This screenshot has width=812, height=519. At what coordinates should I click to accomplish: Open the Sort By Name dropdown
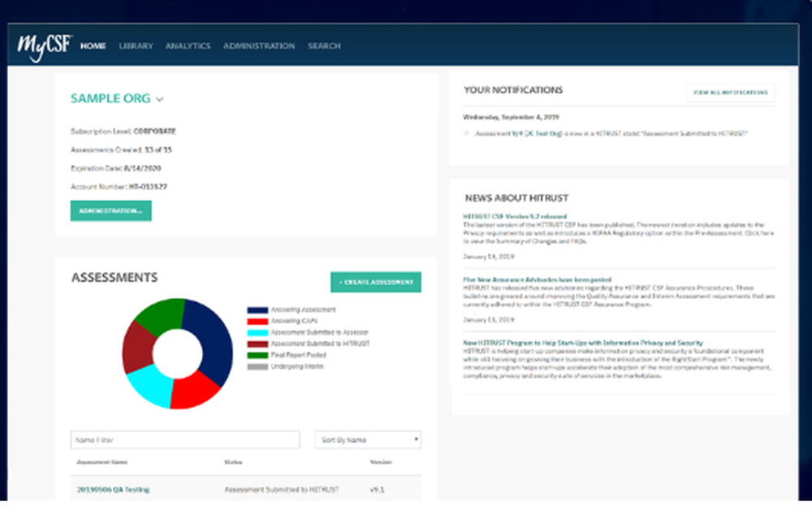(x=368, y=439)
